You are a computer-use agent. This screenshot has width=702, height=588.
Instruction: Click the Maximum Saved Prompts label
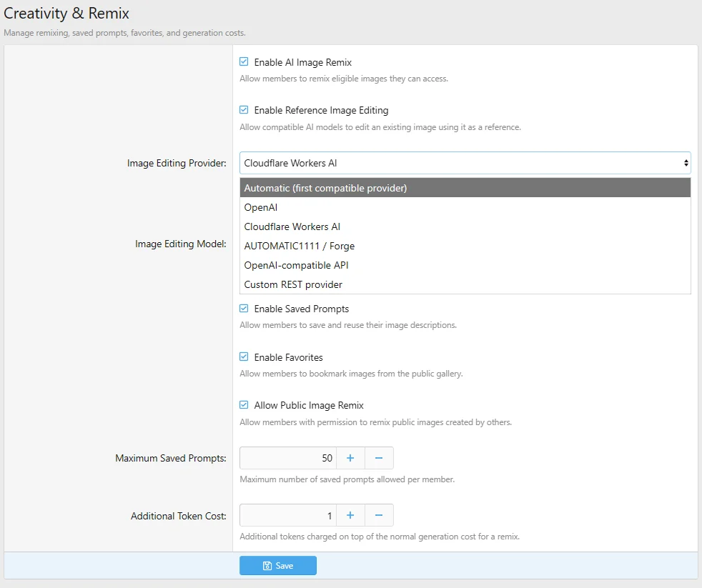tap(171, 458)
